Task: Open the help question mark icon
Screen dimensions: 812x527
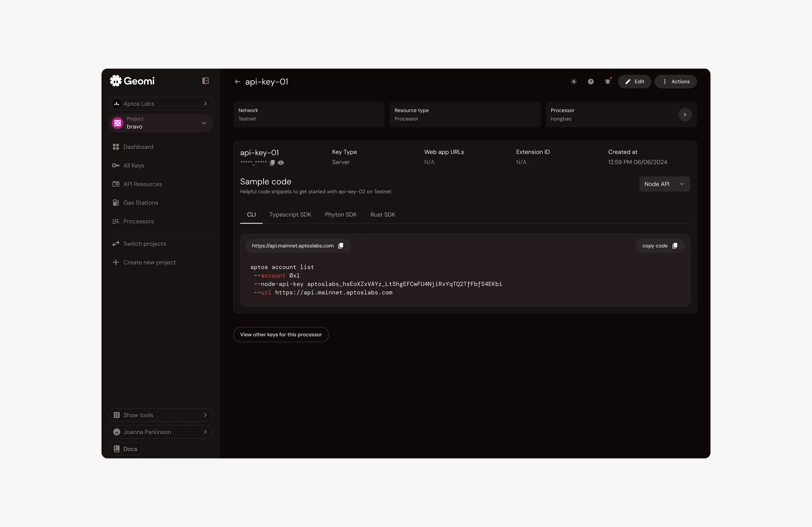Action: (x=591, y=82)
